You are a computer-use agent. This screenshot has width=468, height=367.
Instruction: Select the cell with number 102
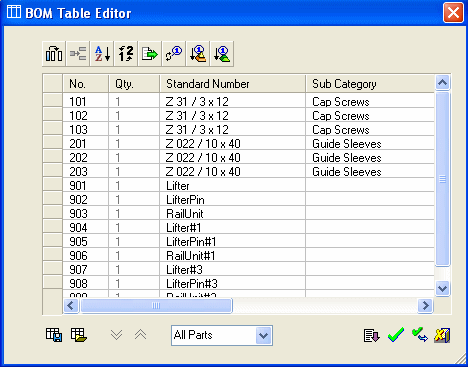pyautogui.click(x=86, y=116)
